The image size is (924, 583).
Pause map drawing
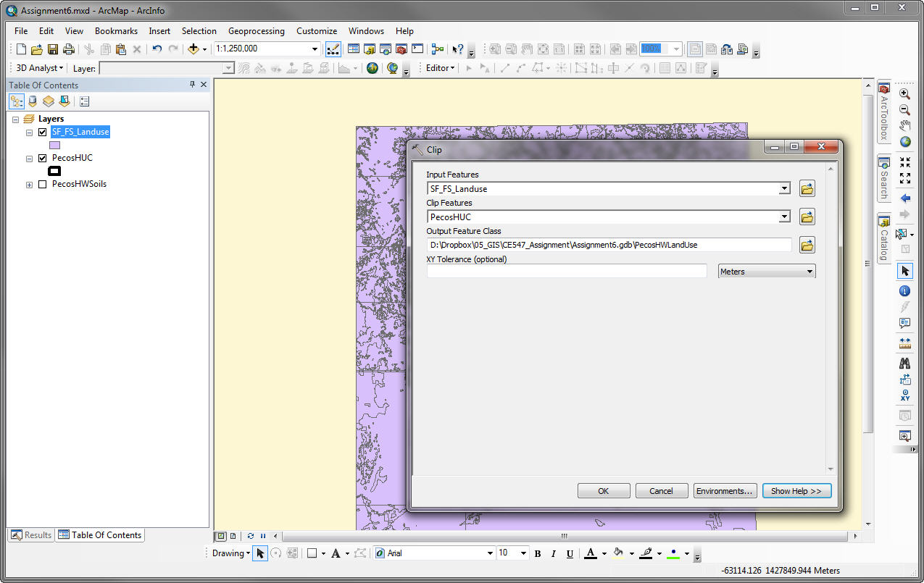[x=262, y=536]
